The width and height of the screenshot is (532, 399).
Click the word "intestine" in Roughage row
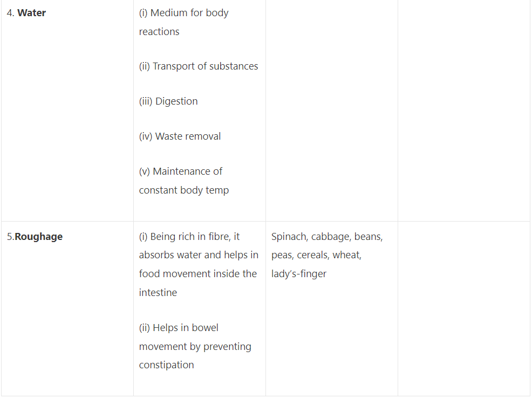[158, 293]
